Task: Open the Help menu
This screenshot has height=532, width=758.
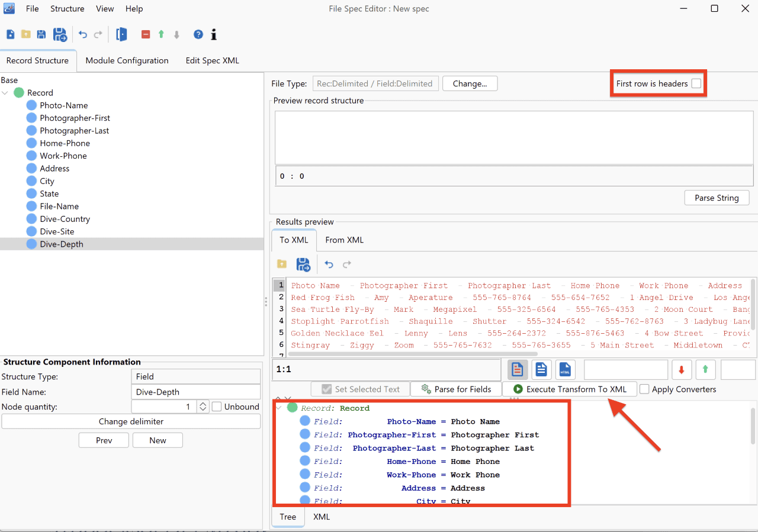Action: 134,9
